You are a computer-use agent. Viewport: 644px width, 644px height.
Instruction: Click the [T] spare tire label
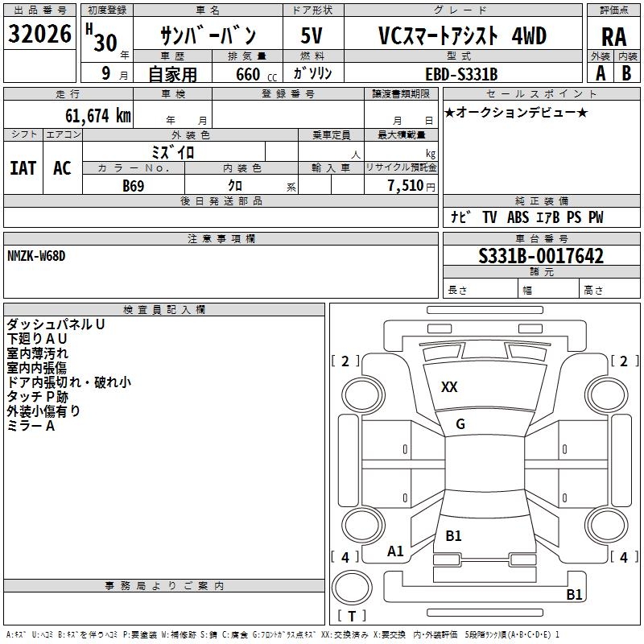[352, 617]
